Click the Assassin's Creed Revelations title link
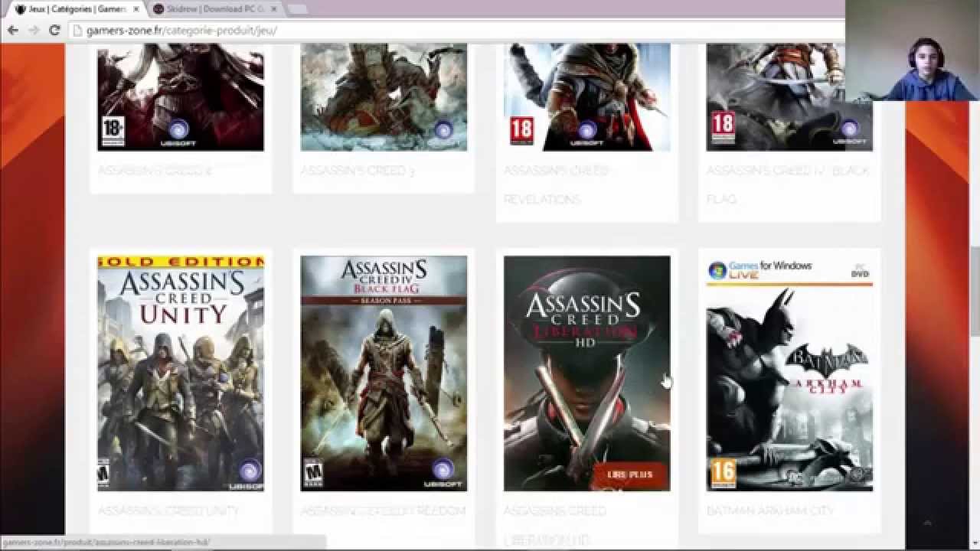This screenshot has width=980, height=551. (556, 185)
